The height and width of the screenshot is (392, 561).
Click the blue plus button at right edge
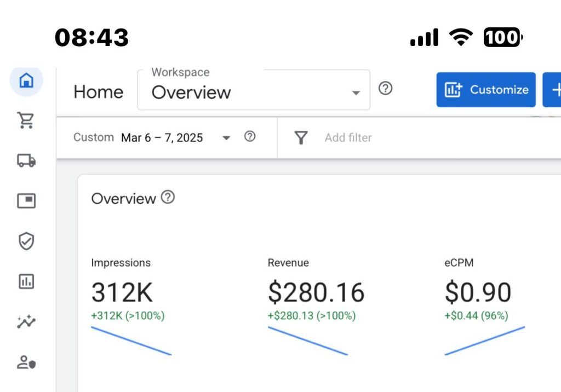(x=553, y=90)
